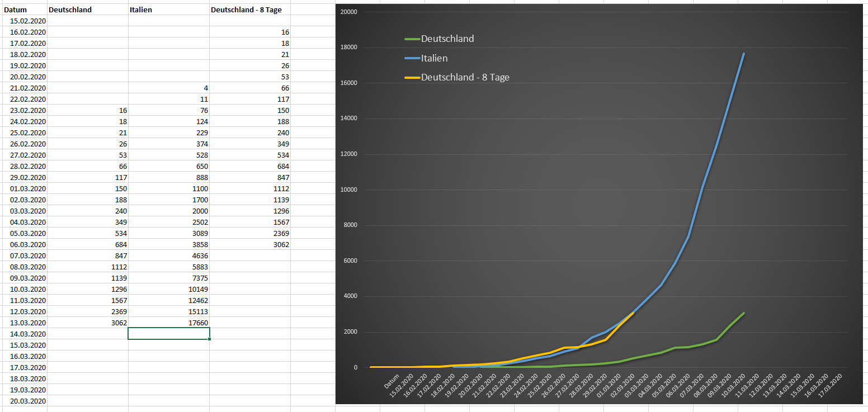Viewport: 868px width, 412px height.
Task: Select the green Deutschland line's end point
Action: coord(744,313)
